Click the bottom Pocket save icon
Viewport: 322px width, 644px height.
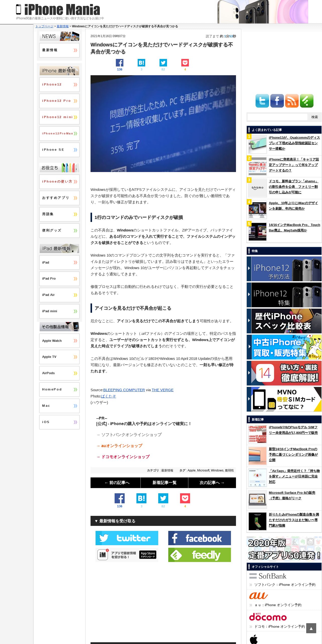185,498
